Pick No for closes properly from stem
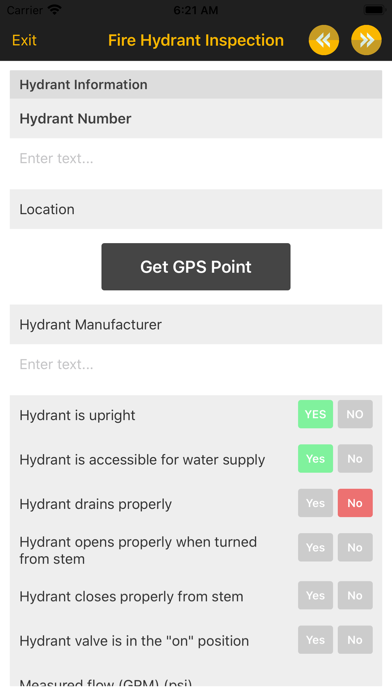The height and width of the screenshot is (696, 392). click(355, 595)
